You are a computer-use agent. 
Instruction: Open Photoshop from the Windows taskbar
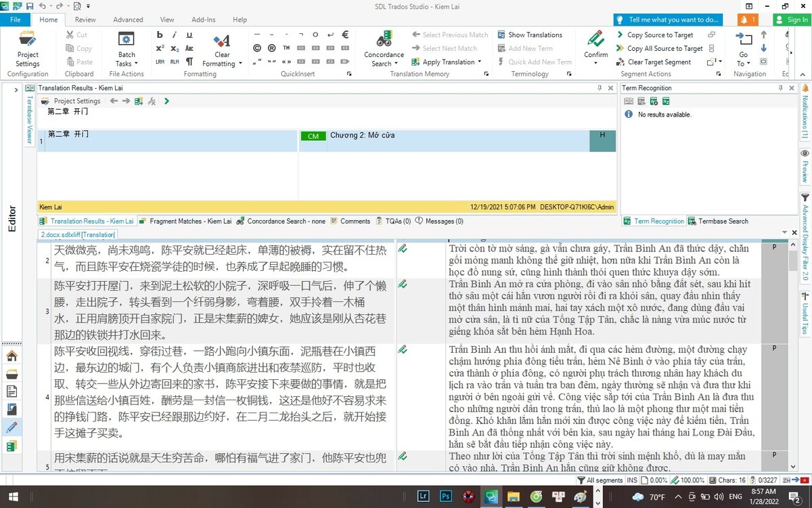445,496
